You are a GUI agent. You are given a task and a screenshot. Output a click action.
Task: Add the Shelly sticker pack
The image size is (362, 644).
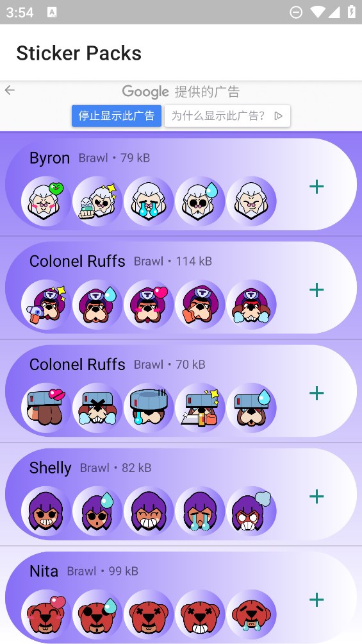pyautogui.click(x=317, y=496)
